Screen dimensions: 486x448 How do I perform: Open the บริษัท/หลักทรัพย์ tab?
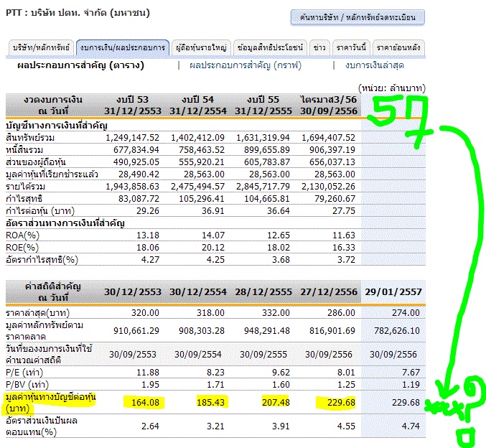tap(41, 48)
